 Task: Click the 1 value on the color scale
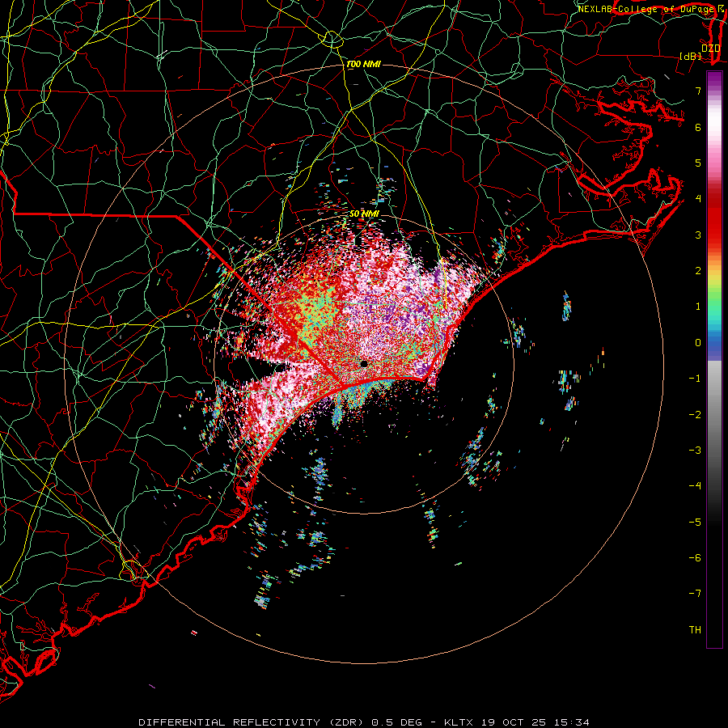pos(698,307)
